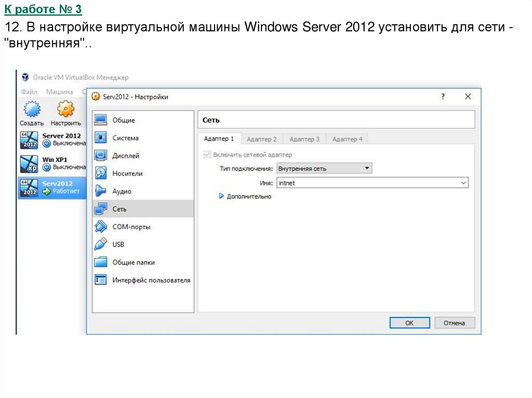
Task: Click the Настроить gear icon
Action: [65, 110]
